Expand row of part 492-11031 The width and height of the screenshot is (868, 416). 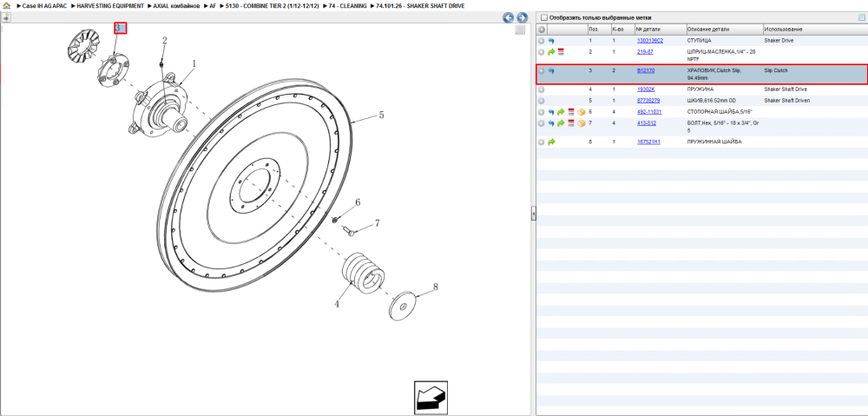(542, 112)
